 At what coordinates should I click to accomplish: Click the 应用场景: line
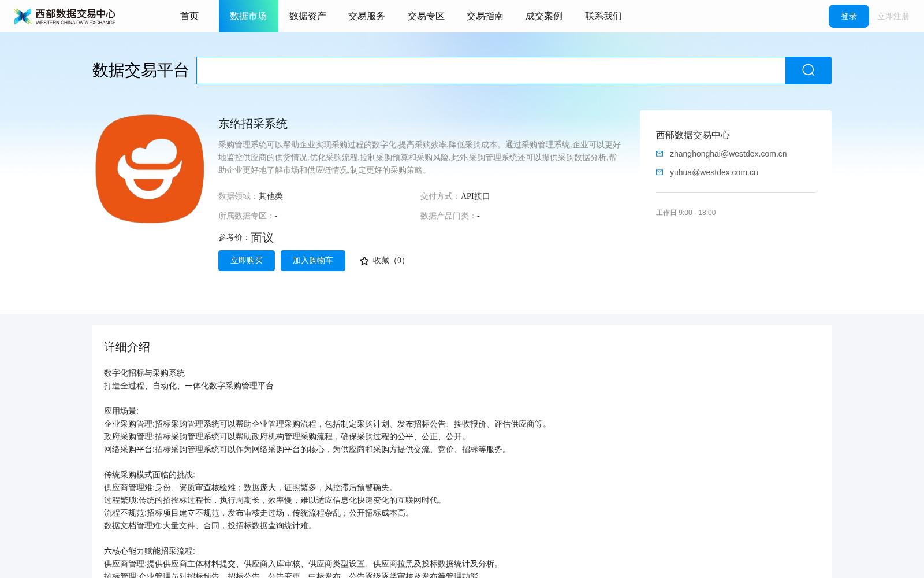click(x=121, y=412)
